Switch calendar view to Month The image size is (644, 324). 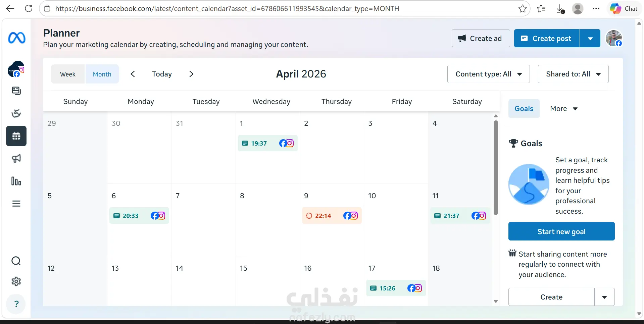click(102, 74)
